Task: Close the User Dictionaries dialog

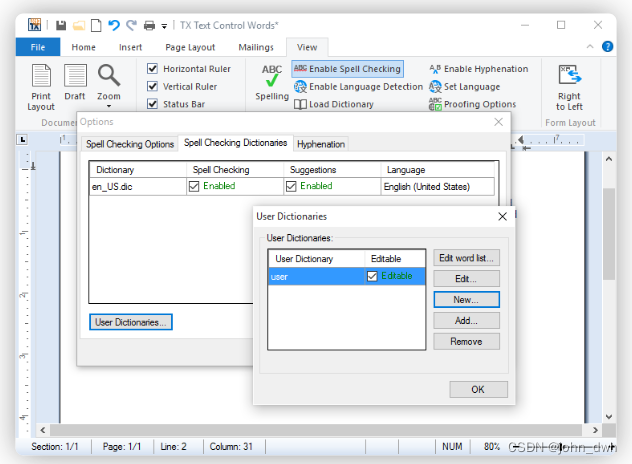Action: click(502, 216)
